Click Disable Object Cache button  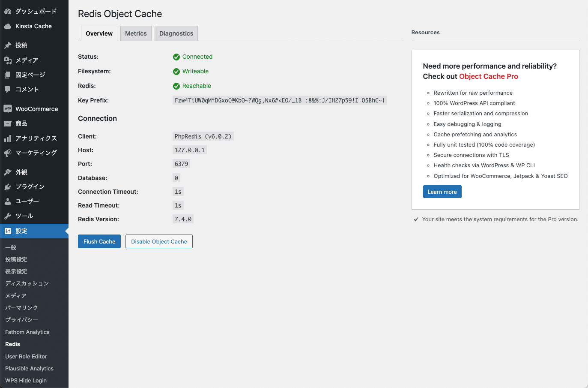click(x=159, y=241)
